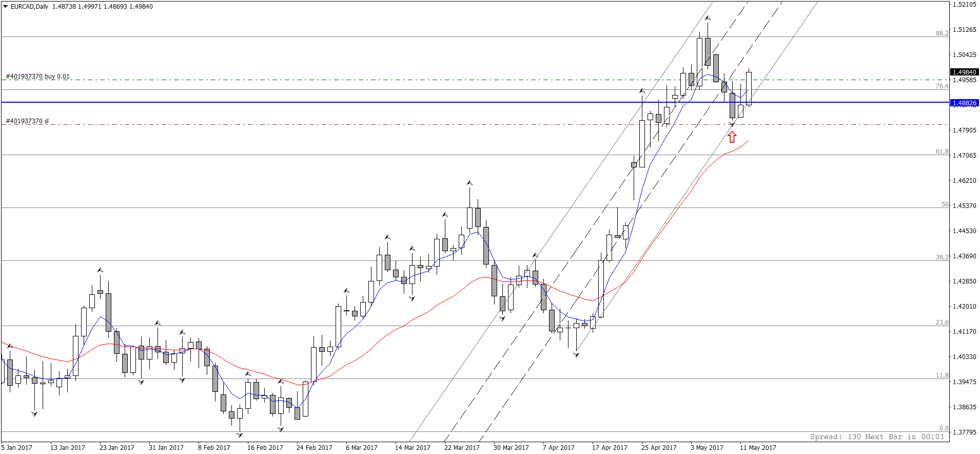Click the 11 May 2017 date label

pos(758,448)
